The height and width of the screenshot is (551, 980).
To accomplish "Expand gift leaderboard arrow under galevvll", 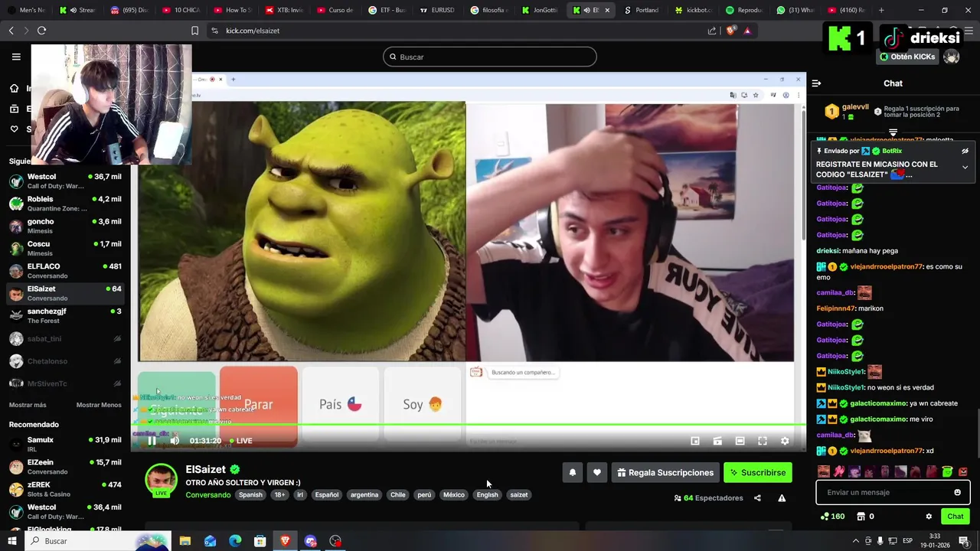I will pos(893,132).
